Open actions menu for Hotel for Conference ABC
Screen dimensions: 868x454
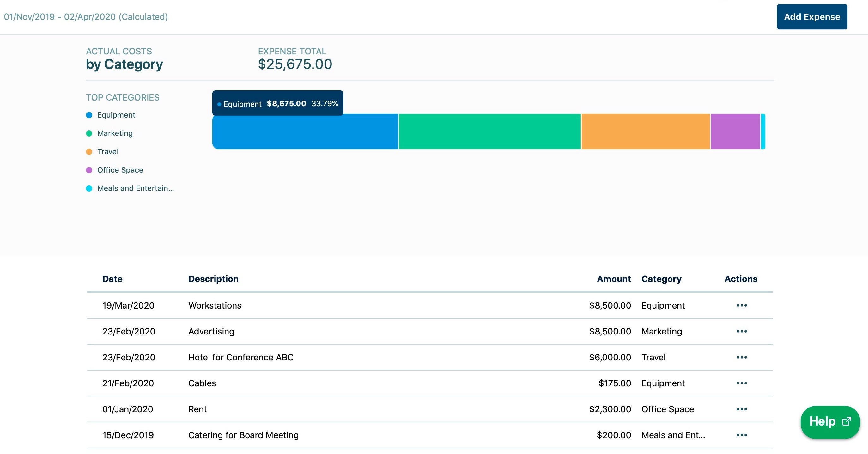click(x=742, y=357)
